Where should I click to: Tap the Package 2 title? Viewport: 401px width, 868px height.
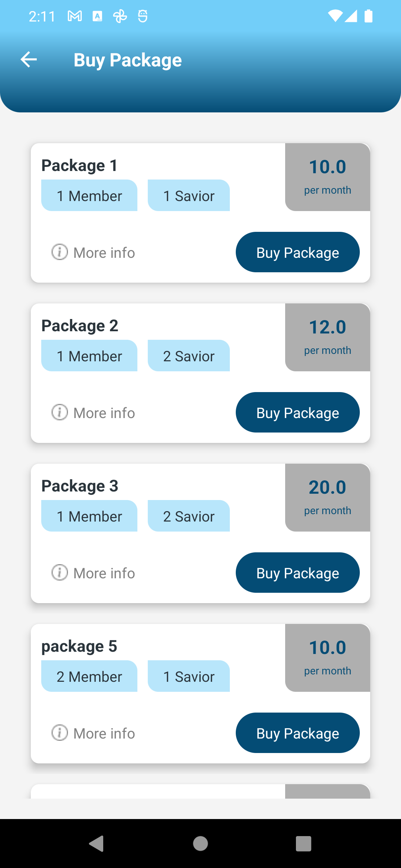[79, 326]
